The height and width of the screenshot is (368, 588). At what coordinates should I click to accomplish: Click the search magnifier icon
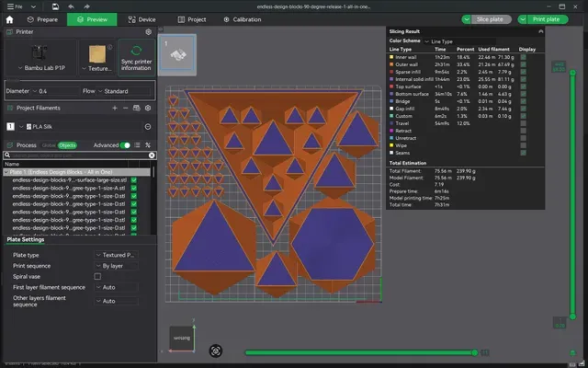click(x=7, y=155)
